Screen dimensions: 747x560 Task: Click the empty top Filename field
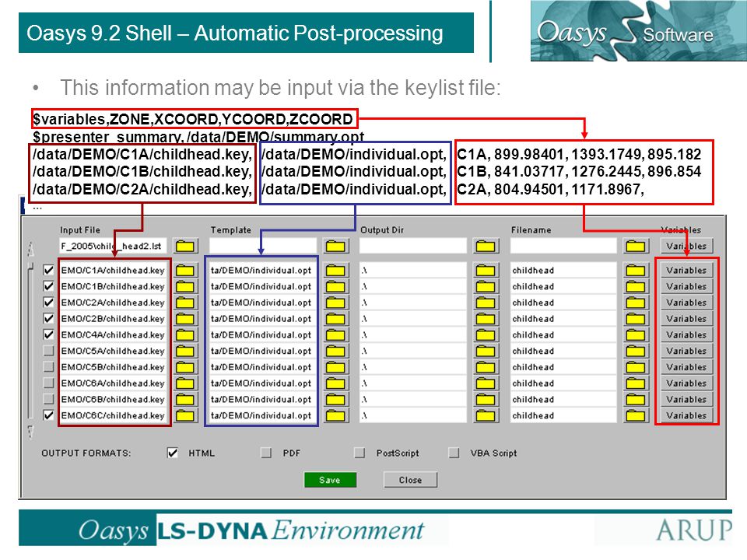(x=563, y=247)
